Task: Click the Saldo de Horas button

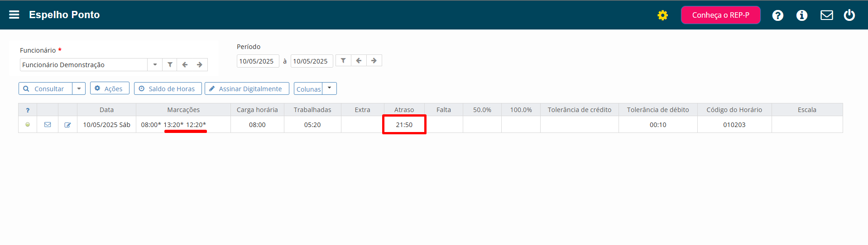Action: 168,88
